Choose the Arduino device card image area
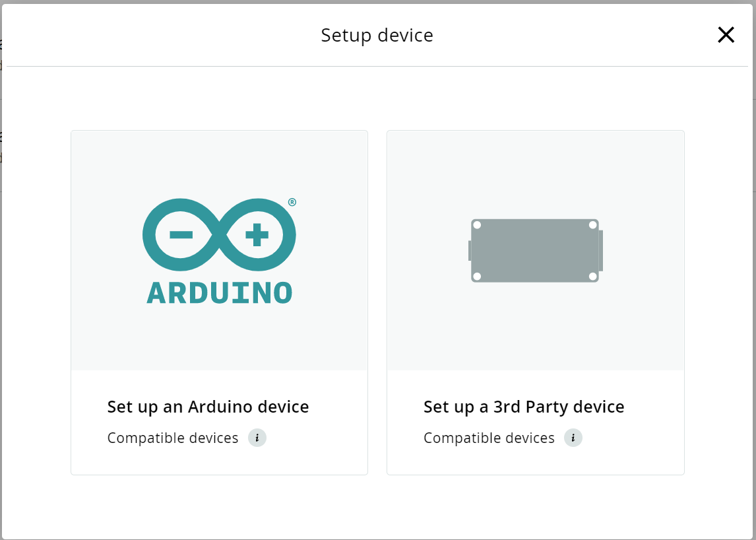The height and width of the screenshot is (540, 756). pyautogui.click(x=220, y=250)
